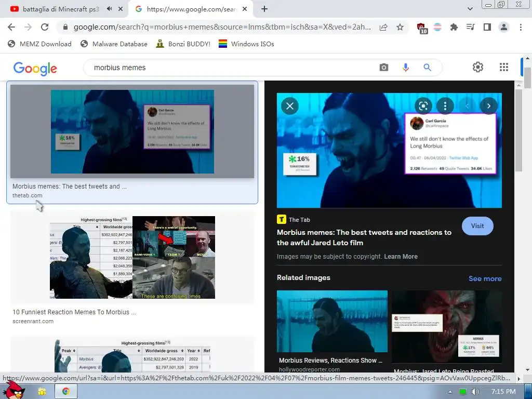Open 10 Funniest Reaction Memes thumbnail
532x399 pixels.
tap(132, 257)
